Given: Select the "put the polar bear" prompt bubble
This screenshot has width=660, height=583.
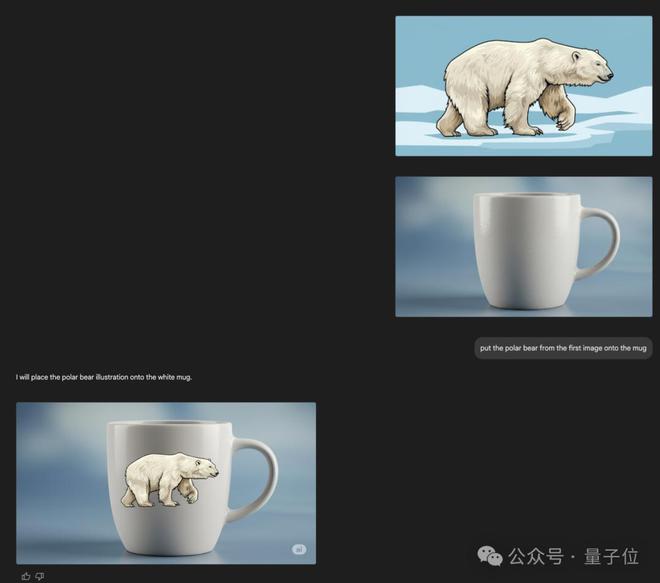Looking at the screenshot, I should coord(563,348).
